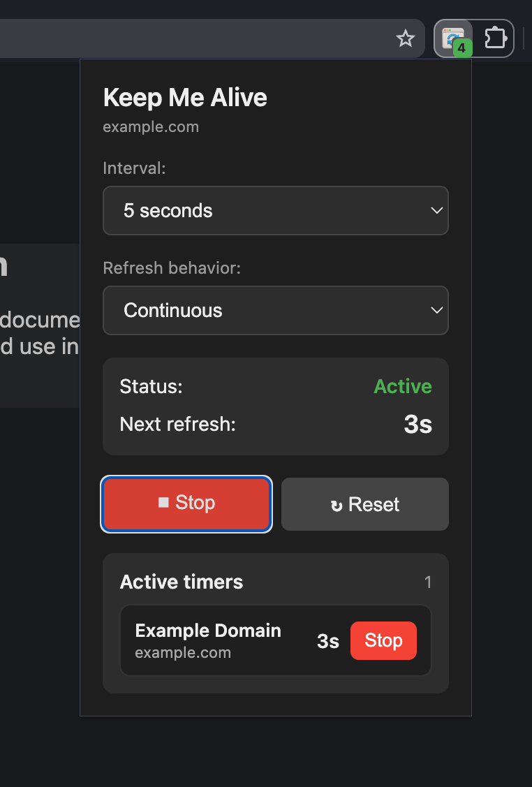Image resolution: width=532 pixels, height=787 pixels.
Task: Click the square stop icon inside Stop button
Action: (x=162, y=502)
